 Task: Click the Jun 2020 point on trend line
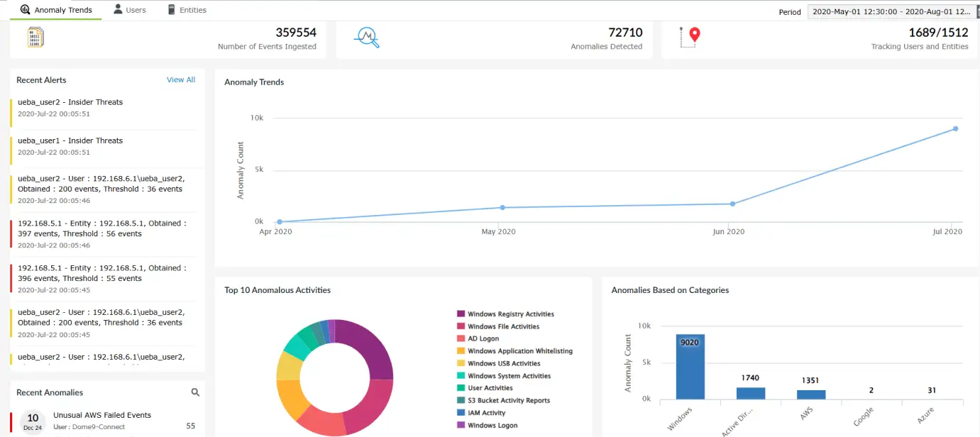[x=732, y=204]
